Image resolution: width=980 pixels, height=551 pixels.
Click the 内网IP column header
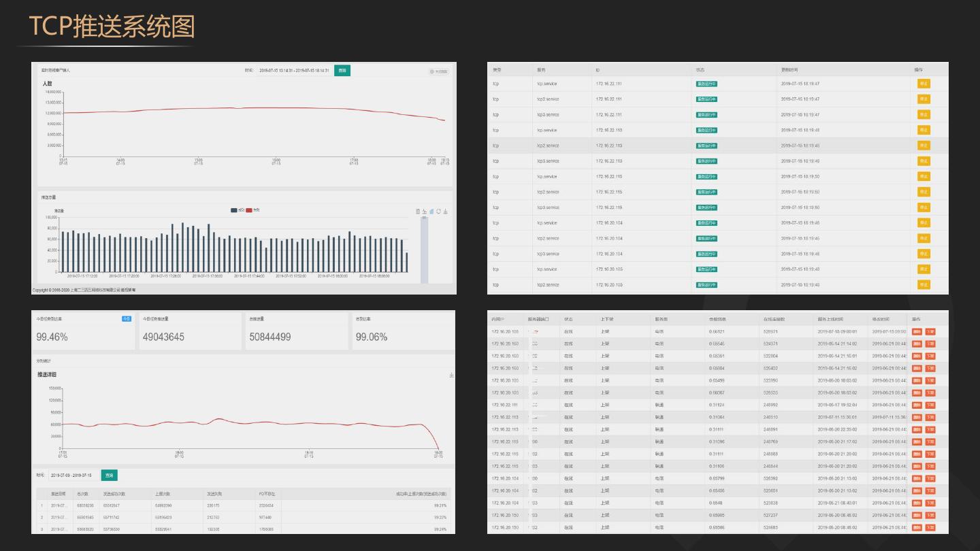500,318
